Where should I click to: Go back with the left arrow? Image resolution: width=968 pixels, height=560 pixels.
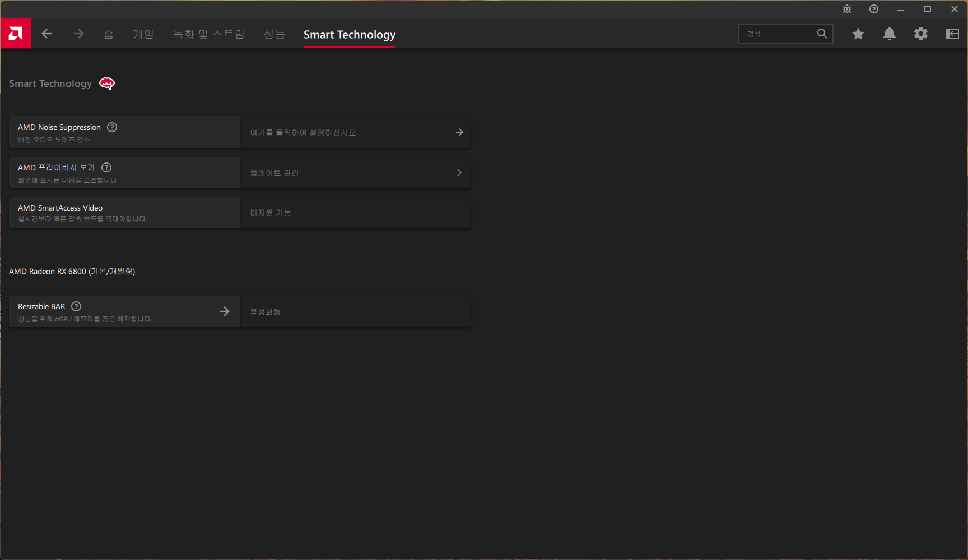click(46, 34)
